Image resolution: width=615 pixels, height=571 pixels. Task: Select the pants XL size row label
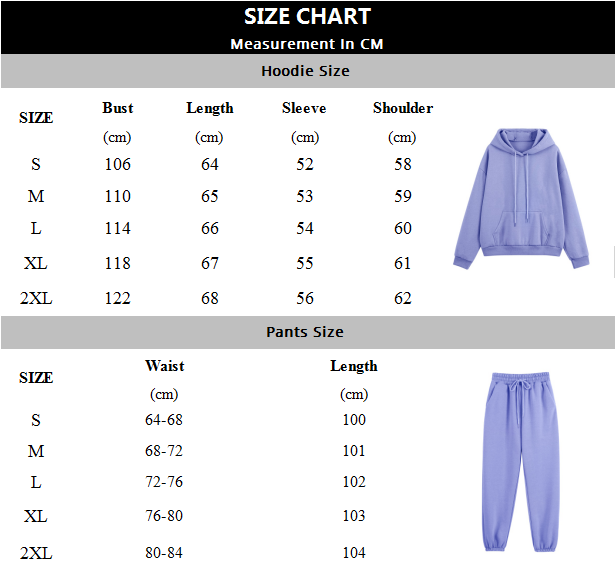click(36, 516)
